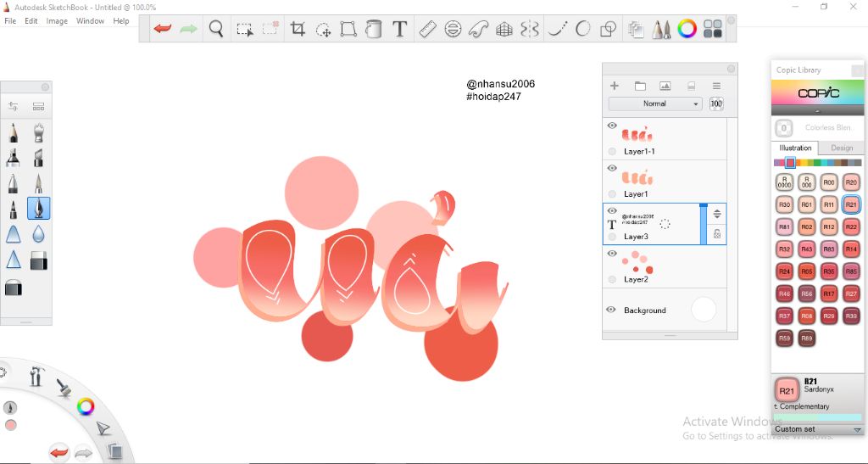Click the green Redo arrow in top toolbar
This screenshot has width=868, height=464.
(188, 29)
